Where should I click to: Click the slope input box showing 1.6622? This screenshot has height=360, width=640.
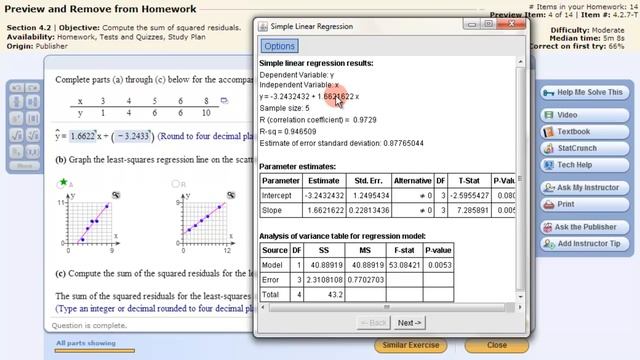pyautogui.click(x=83, y=136)
